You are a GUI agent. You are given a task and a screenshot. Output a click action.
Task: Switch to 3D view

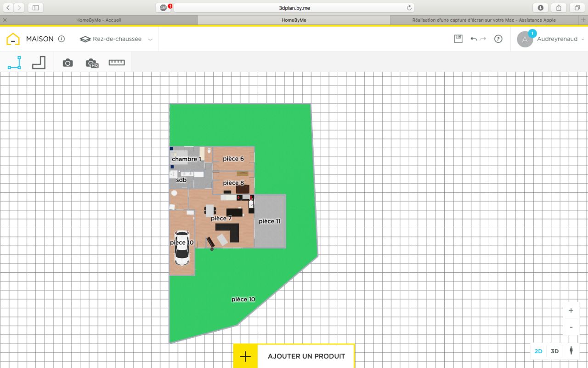coord(555,351)
